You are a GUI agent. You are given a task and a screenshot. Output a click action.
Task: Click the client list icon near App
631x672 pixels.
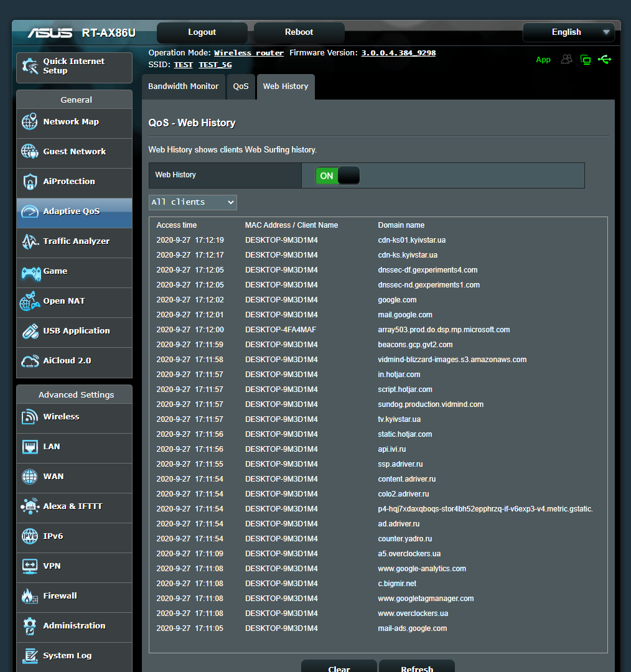566,59
